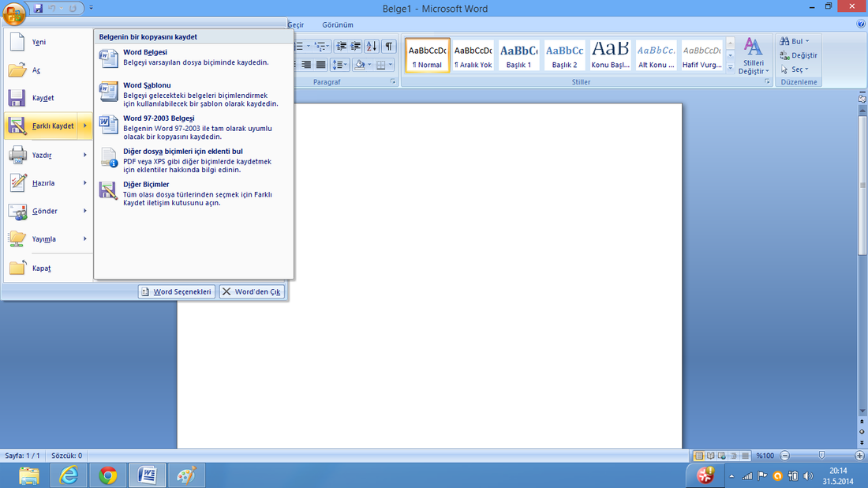Open Diğer dosya biçimleri için eklenti bul
Viewport: 868px width, 488px height.
[x=193, y=160]
